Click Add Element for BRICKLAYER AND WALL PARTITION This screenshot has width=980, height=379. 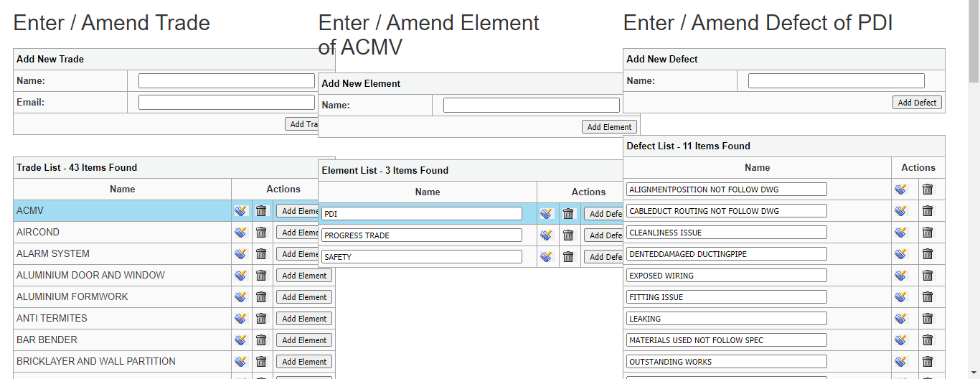point(303,362)
